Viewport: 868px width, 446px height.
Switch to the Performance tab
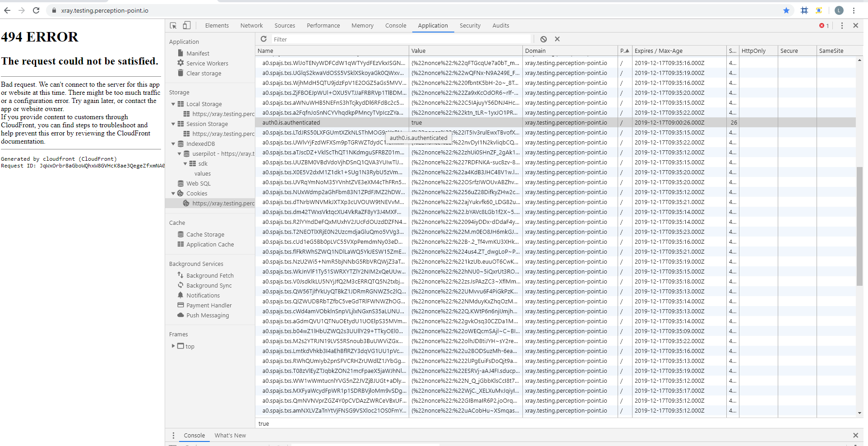(x=323, y=26)
